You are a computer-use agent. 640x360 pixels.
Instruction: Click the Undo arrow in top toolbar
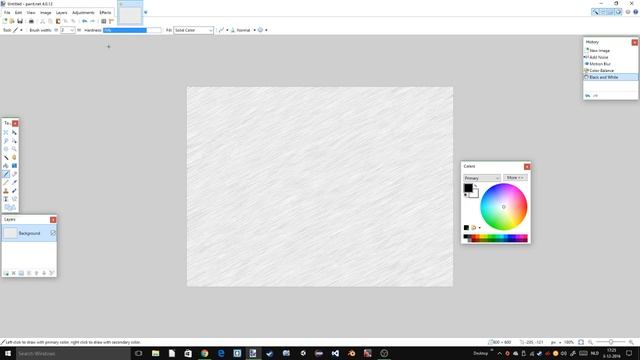pos(84,21)
